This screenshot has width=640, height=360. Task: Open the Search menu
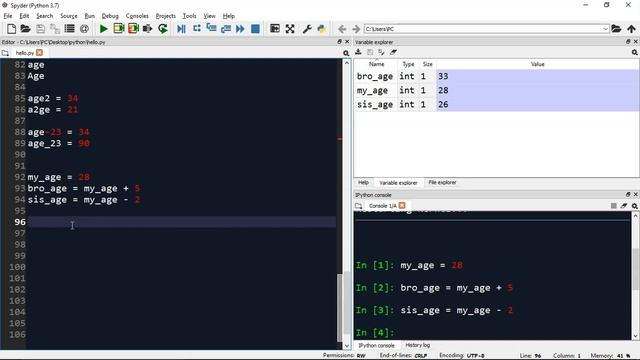click(x=44, y=16)
